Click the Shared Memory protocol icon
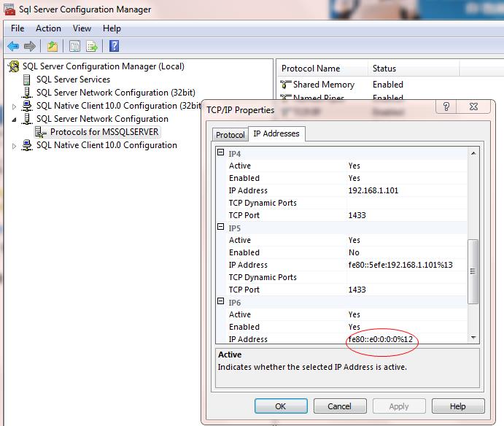The image size is (504, 426). (285, 85)
